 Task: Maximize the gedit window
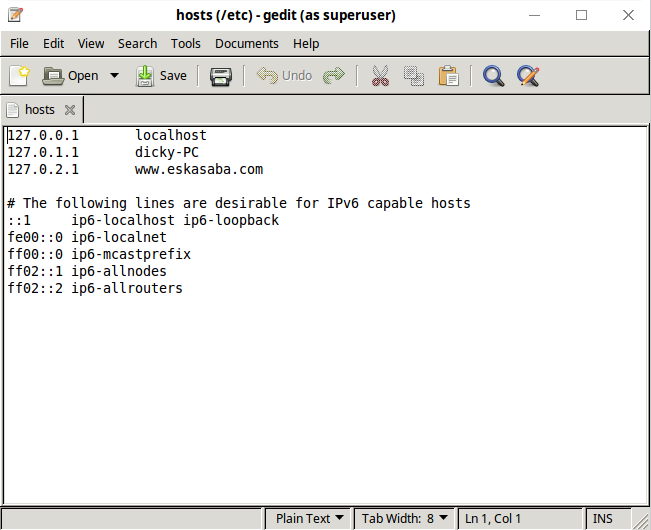coord(581,15)
